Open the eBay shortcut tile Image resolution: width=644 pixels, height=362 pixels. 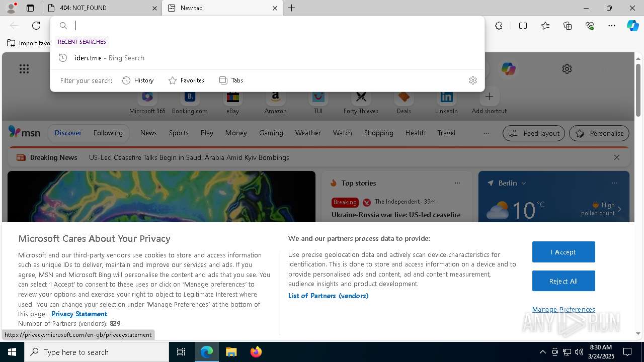pos(232,102)
